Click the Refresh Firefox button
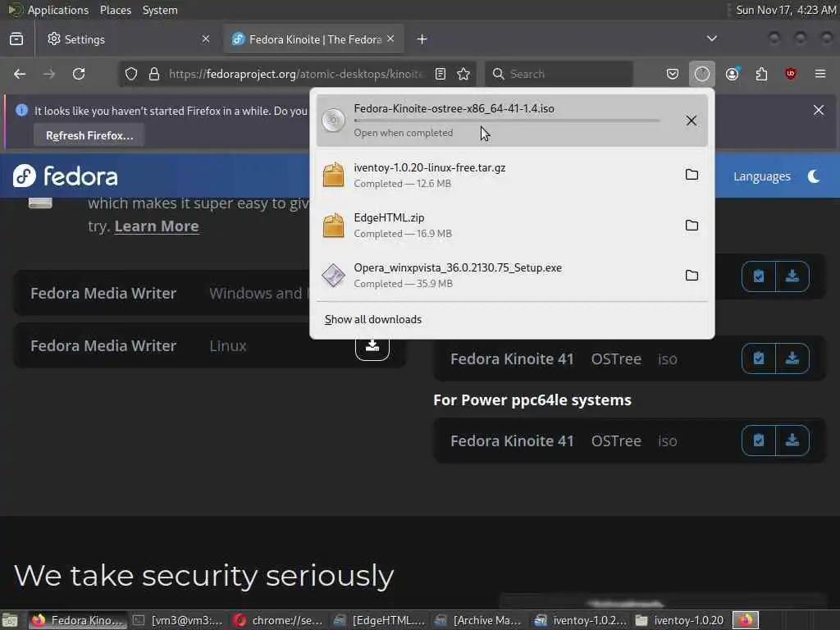This screenshot has height=630, width=840. click(89, 135)
